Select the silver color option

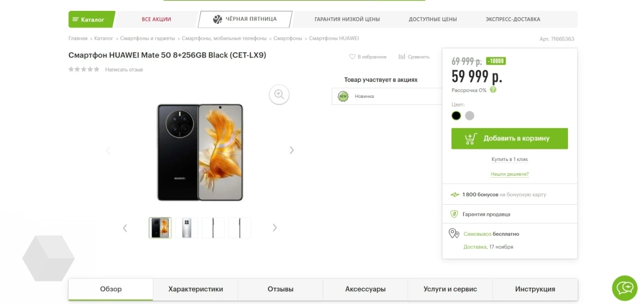coord(470,116)
